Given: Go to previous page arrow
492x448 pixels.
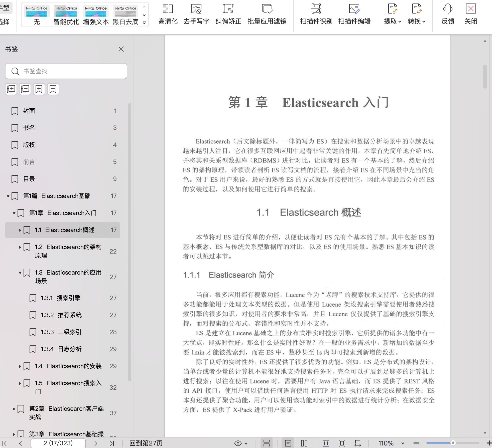Looking at the screenshot, I should pyautogui.click(x=21, y=443).
